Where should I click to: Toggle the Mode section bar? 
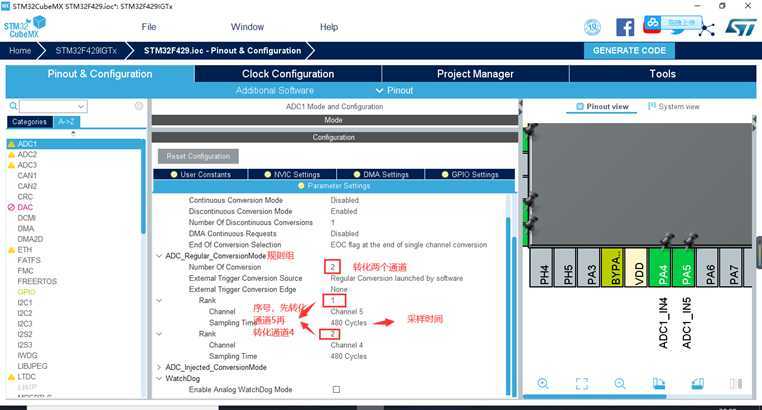[334, 120]
